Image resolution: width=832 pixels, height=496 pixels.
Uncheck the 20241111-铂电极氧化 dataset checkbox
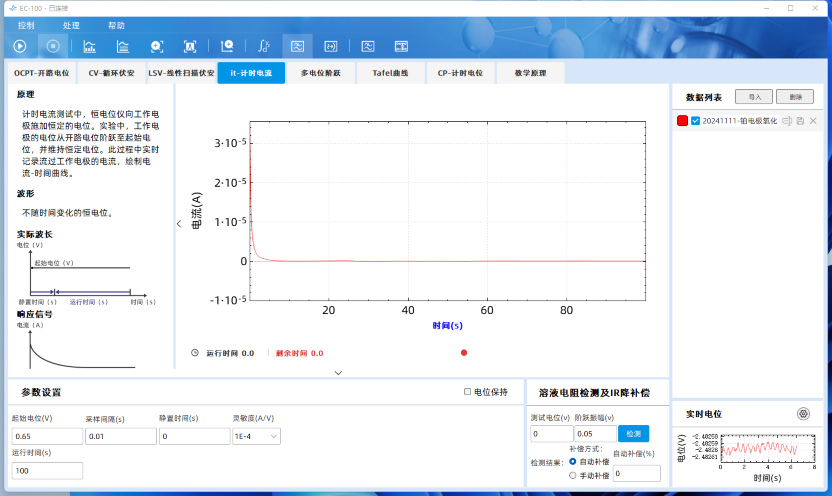696,121
